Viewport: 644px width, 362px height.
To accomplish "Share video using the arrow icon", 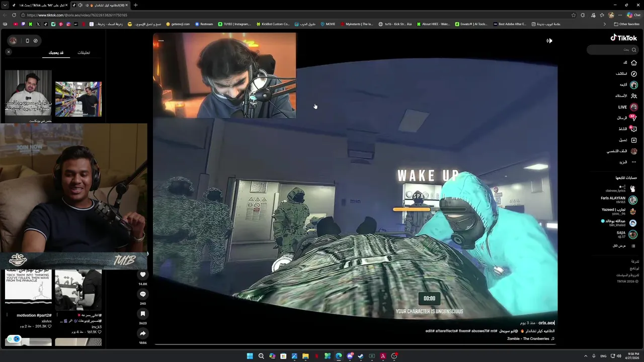I will [x=143, y=333].
